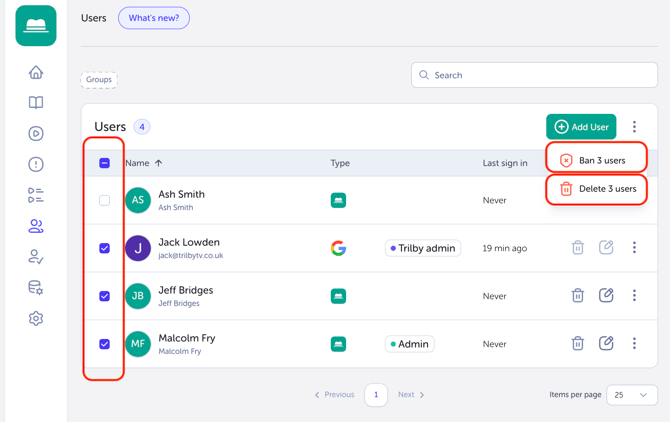Click the Jack Lowden name
This screenshot has width=670, height=422.
point(189,242)
